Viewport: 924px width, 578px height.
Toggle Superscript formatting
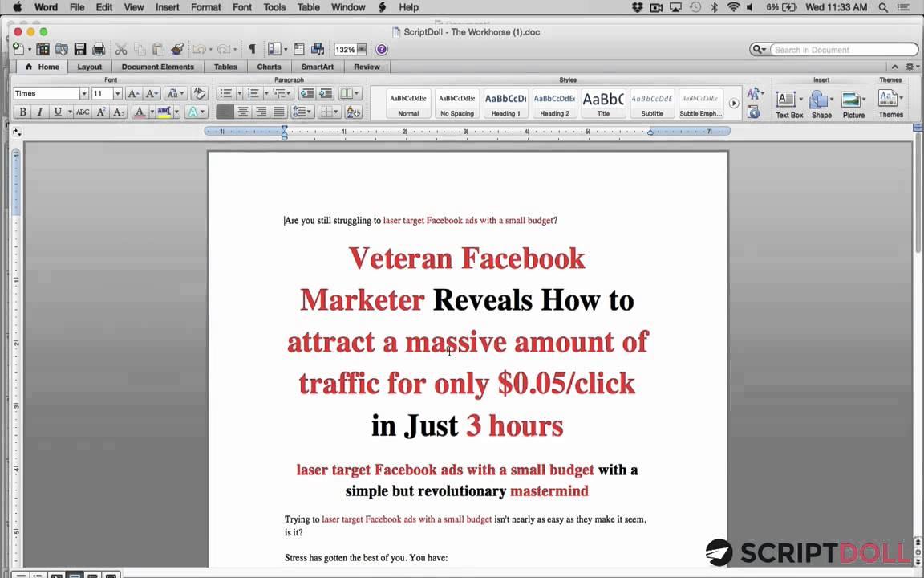[101, 112]
